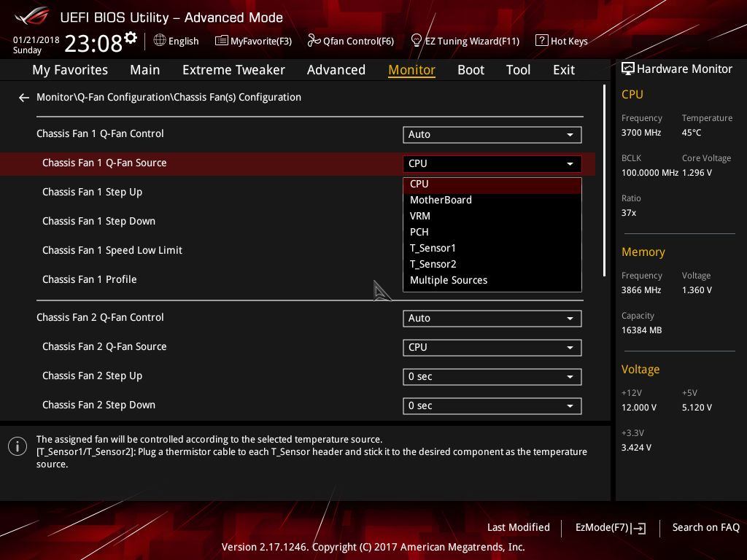Open the Tool tab
Image resolution: width=747 pixels, height=560 pixels.
coord(518,70)
